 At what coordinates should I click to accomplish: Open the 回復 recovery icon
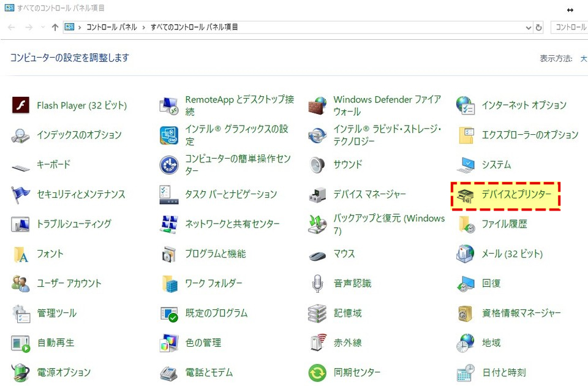[x=466, y=284]
